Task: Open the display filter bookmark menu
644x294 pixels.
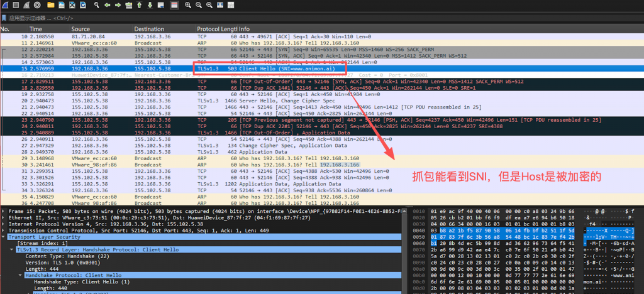Action: [x=4, y=18]
